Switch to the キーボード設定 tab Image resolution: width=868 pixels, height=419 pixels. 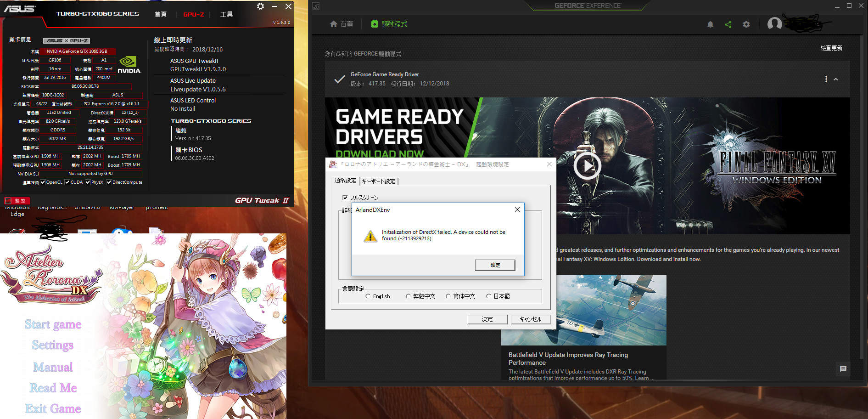click(379, 181)
